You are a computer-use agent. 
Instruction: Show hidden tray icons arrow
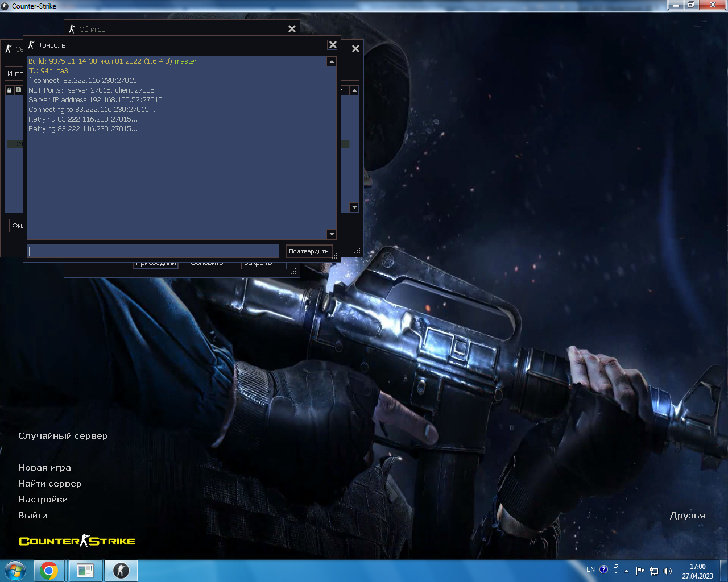coord(627,571)
